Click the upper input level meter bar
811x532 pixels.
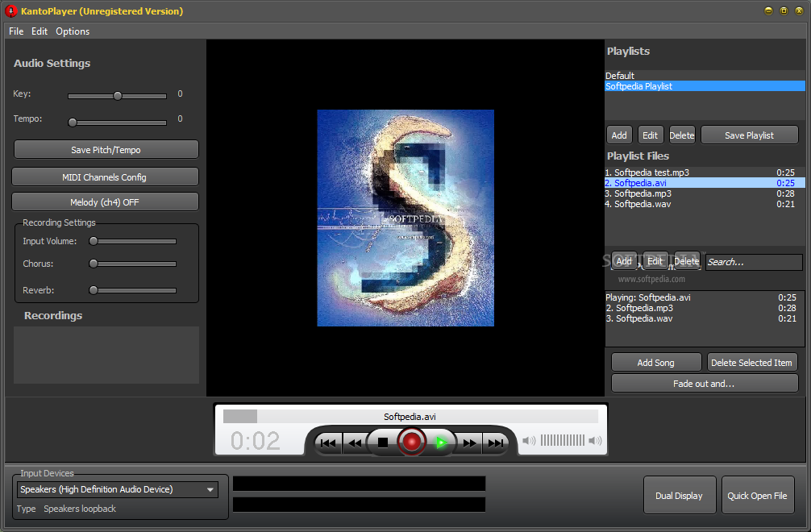(359, 484)
